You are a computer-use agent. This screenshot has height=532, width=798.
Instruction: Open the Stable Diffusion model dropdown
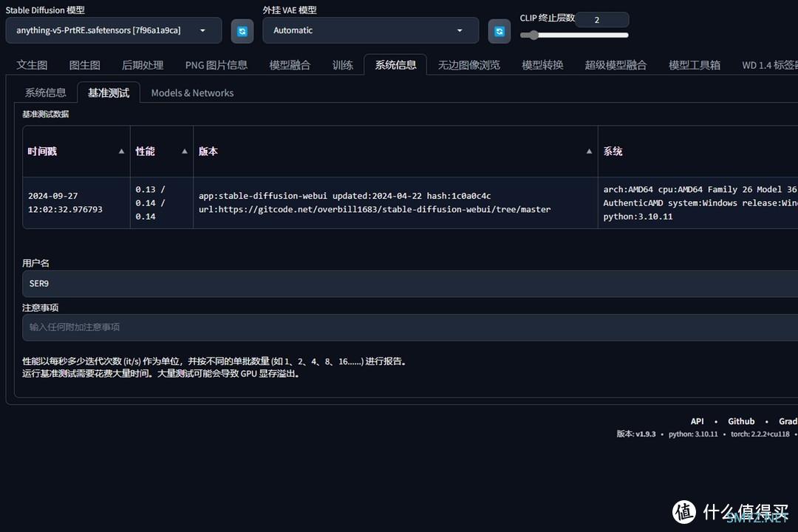[x=114, y=30]
